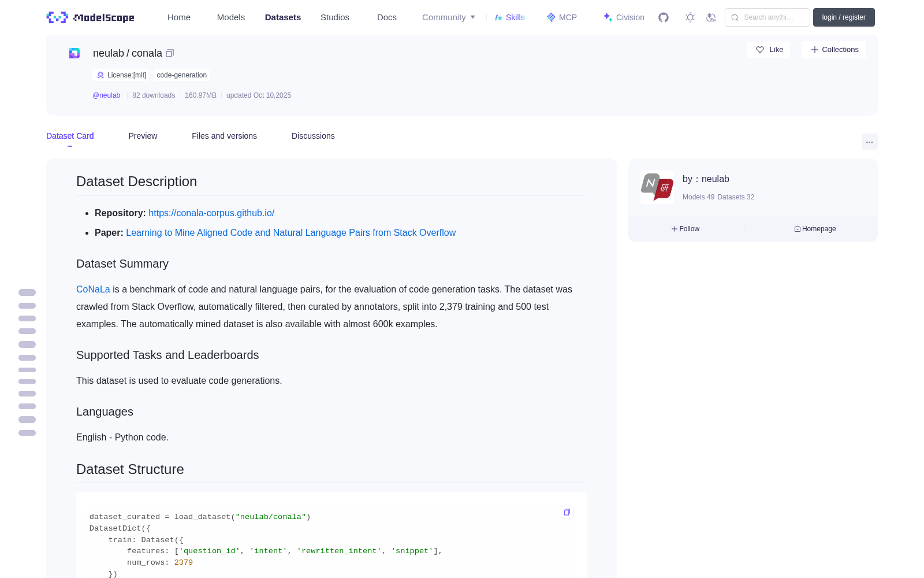Switch to Files and versions tab

[224, 136]
